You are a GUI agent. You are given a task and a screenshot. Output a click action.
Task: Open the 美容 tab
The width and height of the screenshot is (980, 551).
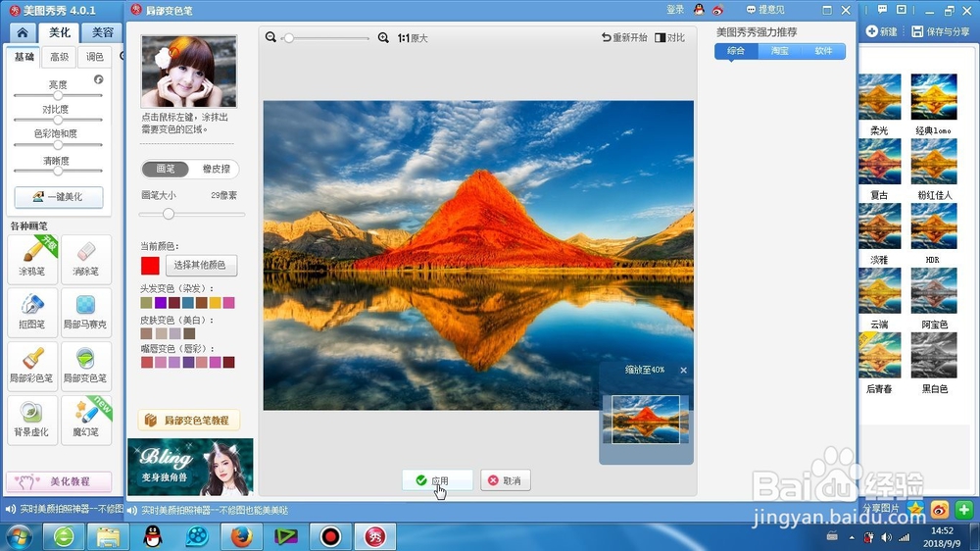(x=103, y=32)
